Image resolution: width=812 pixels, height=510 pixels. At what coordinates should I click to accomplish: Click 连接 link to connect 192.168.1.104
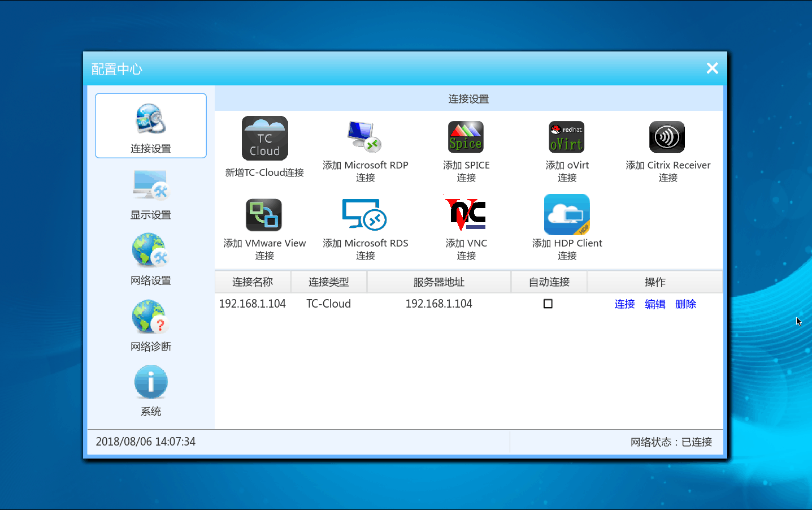point(625,304)
